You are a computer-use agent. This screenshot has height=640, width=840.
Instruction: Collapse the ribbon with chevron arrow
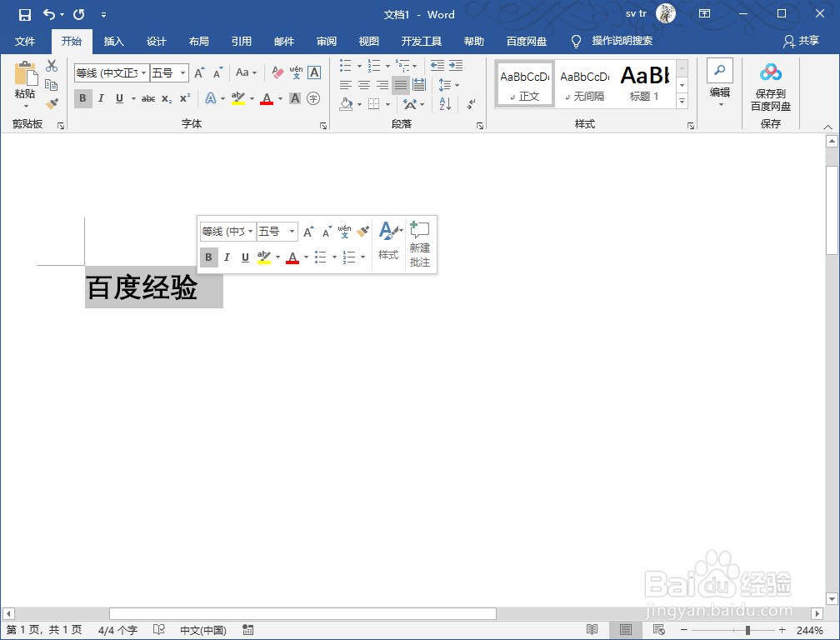tap(828, 127)
